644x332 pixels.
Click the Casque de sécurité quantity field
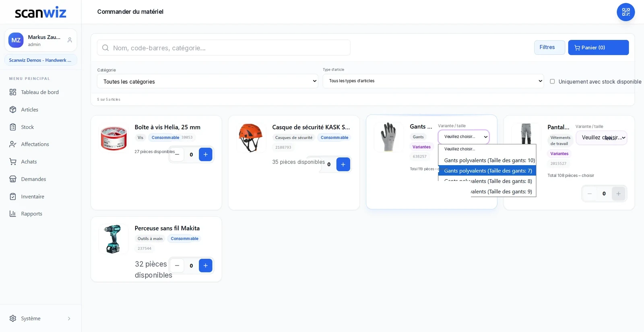coord(329,164)
